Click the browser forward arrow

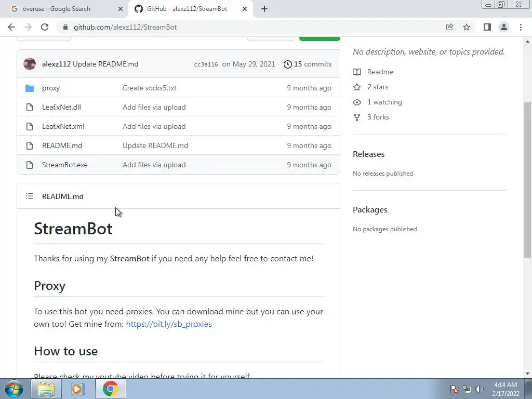(x=28, y=27)
